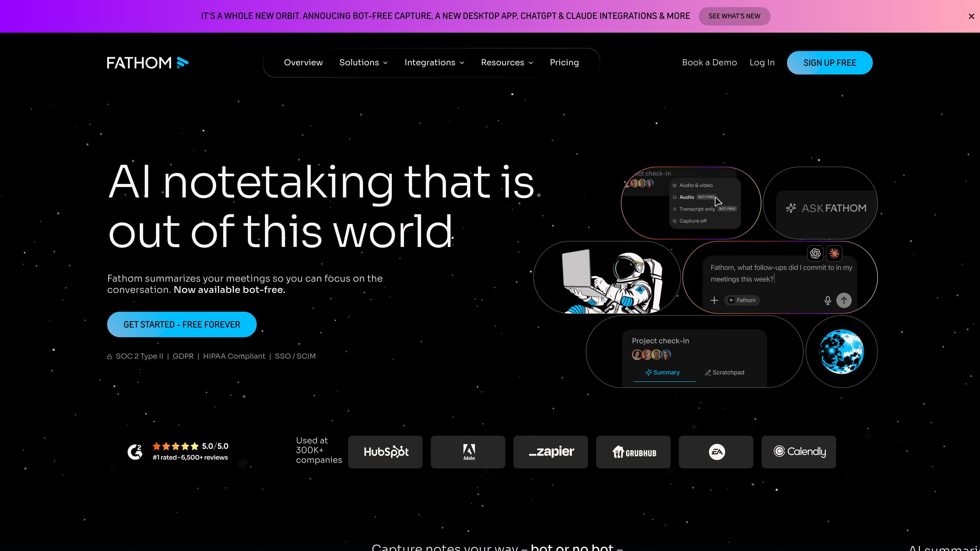Click the Adobe logo tile

point(468,452)
